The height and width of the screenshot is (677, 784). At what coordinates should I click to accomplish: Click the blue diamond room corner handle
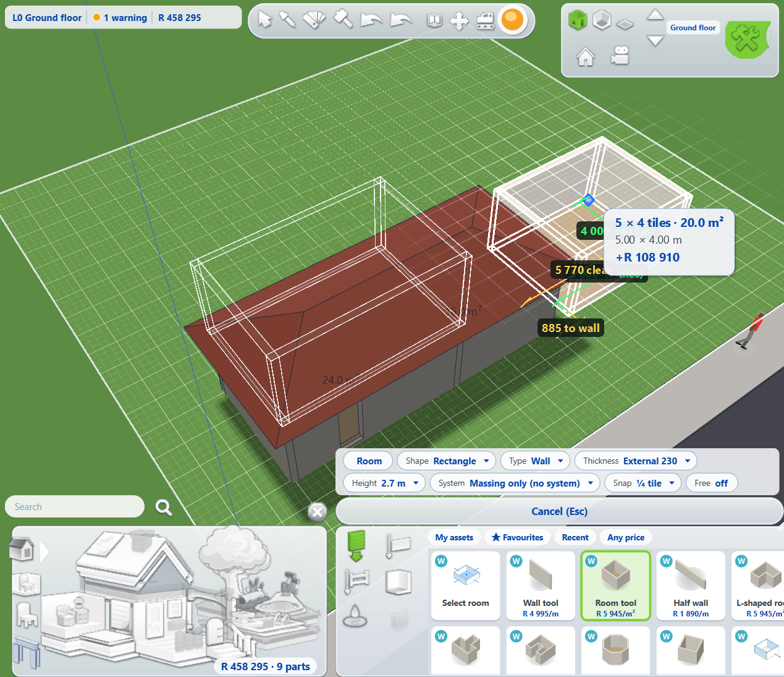point(588,200)
